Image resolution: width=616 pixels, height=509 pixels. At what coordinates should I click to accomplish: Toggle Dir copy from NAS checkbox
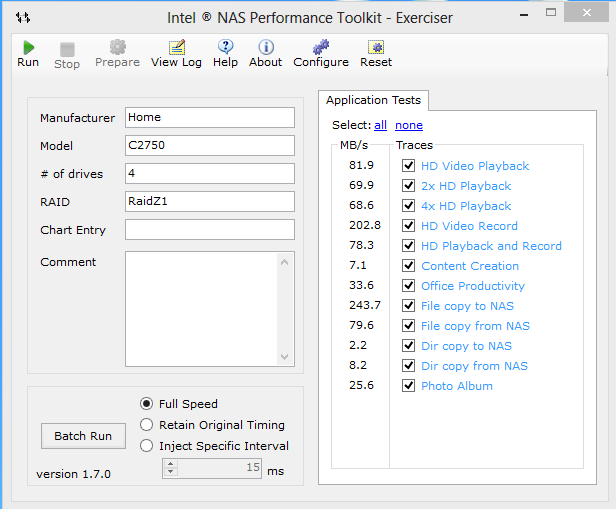[x=409, y=366]
